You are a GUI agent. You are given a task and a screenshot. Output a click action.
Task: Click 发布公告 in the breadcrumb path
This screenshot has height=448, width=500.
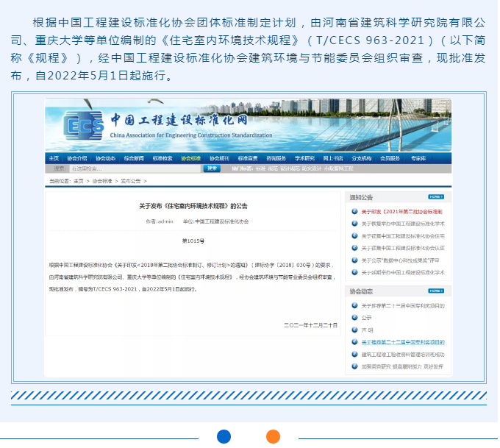130,181
